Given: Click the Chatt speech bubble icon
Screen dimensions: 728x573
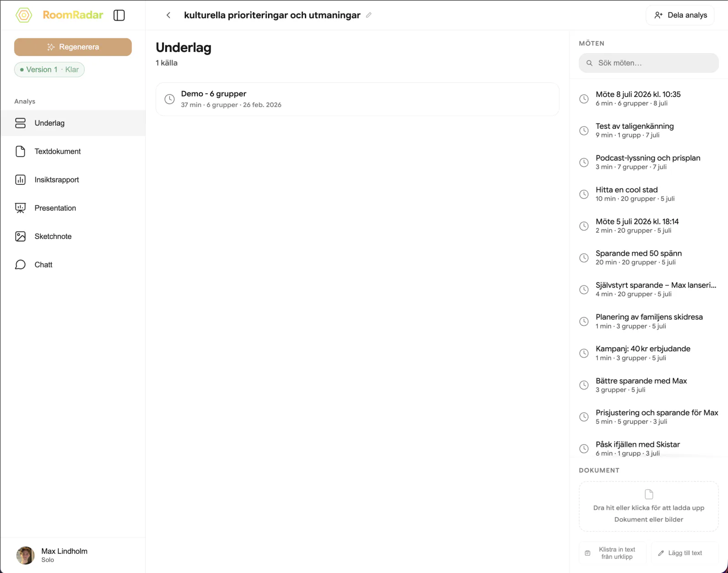Looking at the screenshot, I should [x=20, y=264].
